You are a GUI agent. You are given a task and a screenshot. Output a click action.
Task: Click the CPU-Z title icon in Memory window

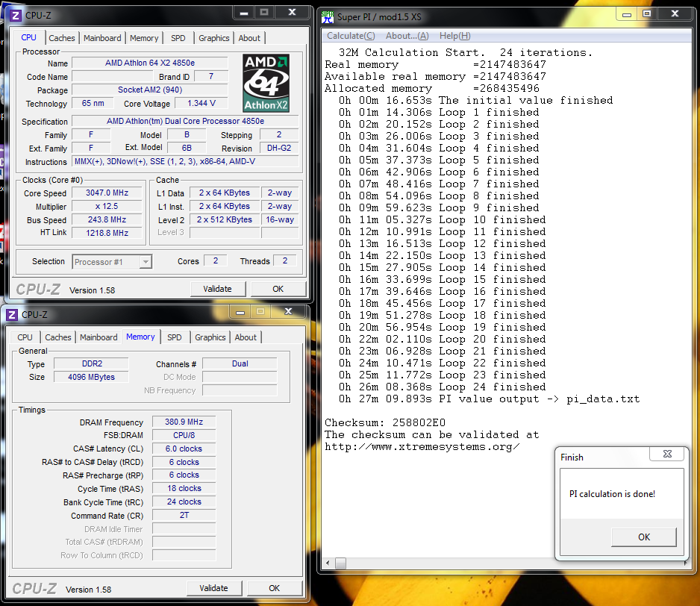12,315
